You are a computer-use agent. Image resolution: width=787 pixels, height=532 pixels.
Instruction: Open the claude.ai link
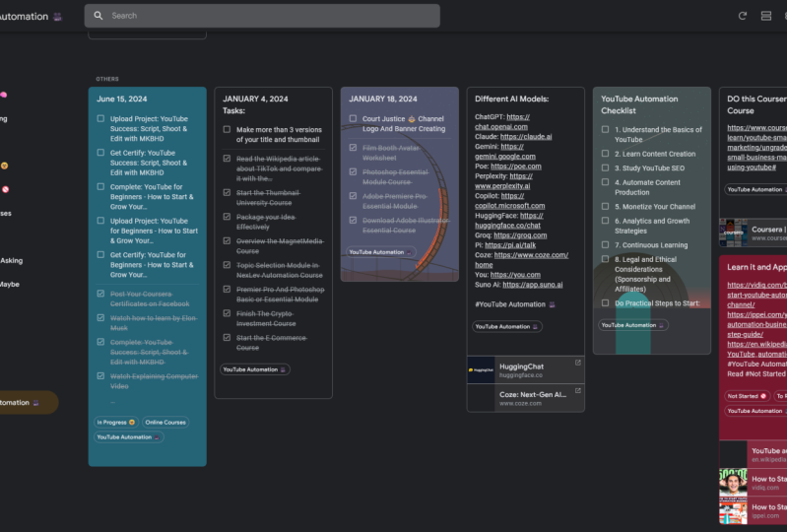[526, 137]
